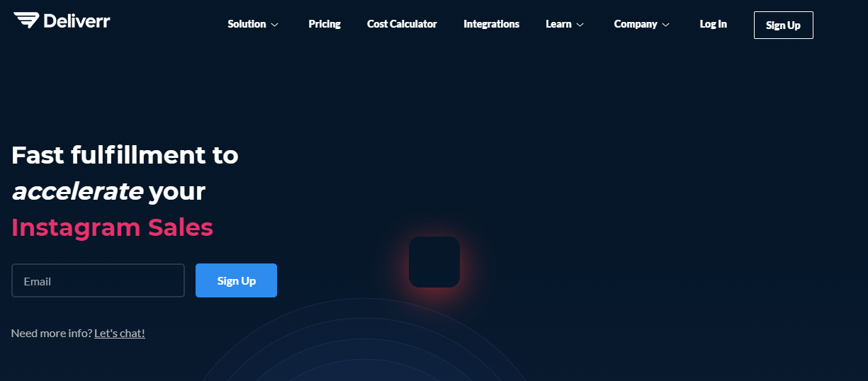
Task: Click the Log In link
Action: 713,24
